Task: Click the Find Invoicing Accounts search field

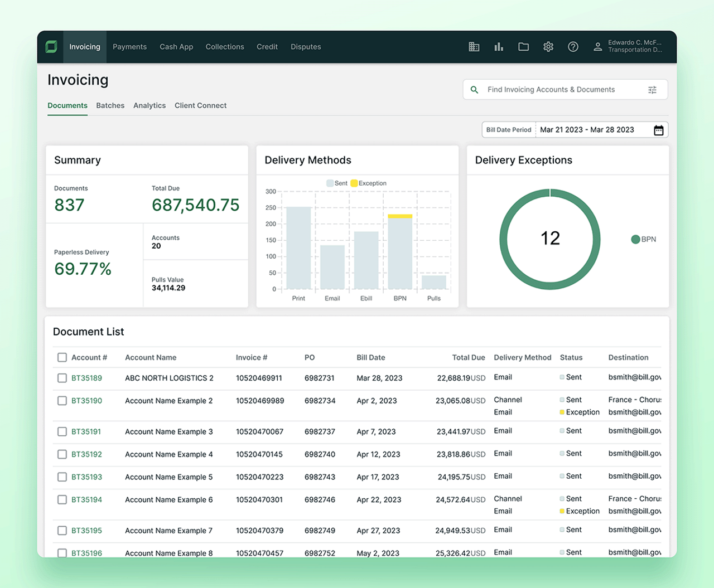Action: 565,90
